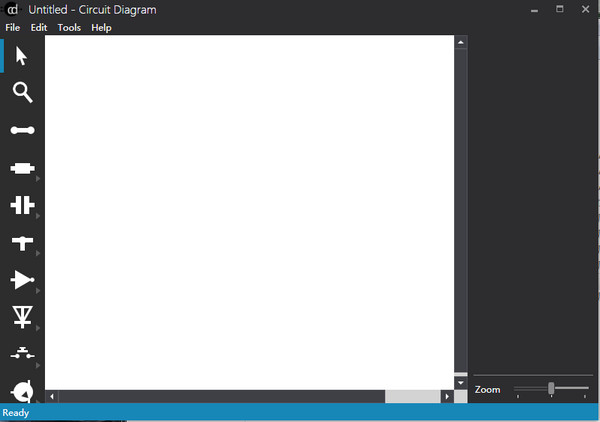Select the capacitor component tool

22,205
